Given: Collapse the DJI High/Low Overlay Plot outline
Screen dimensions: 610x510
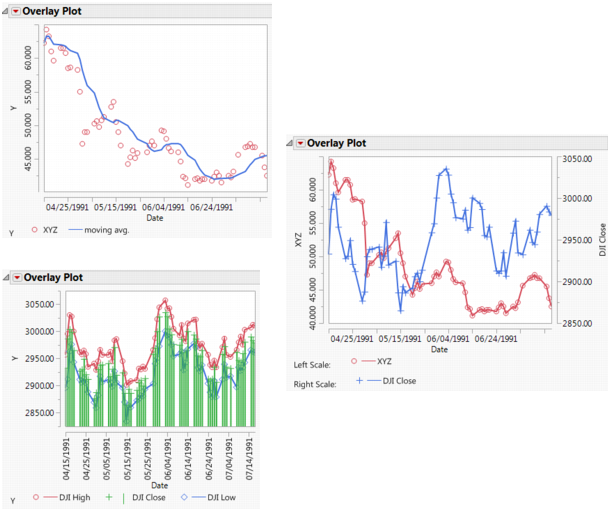Looking at the screenshot, I should [5, 277].
